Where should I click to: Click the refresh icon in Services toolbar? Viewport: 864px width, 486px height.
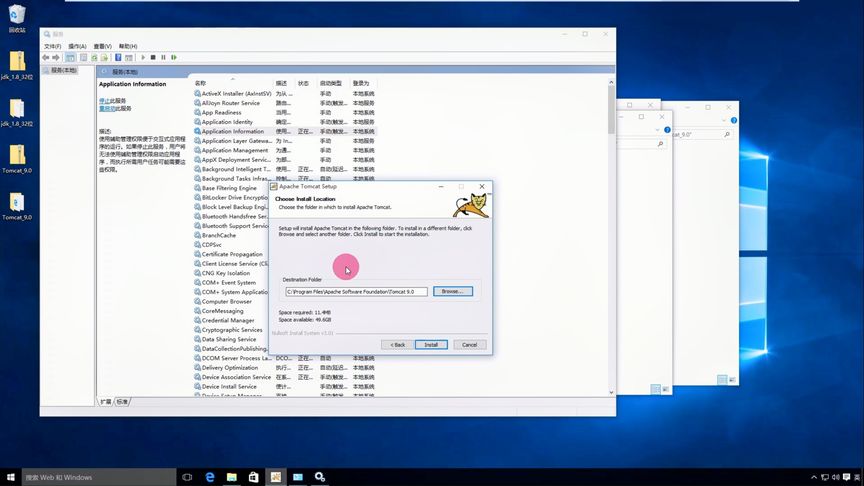pos(94,57)
